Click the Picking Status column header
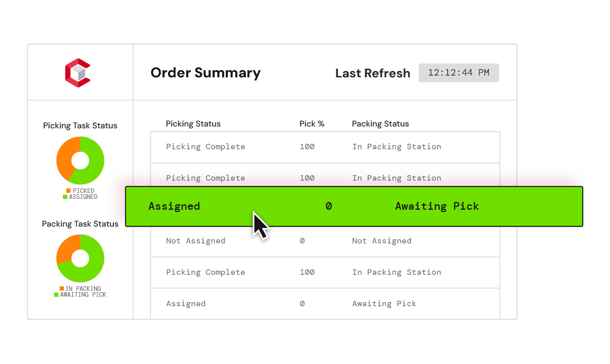 pos(193,124)
